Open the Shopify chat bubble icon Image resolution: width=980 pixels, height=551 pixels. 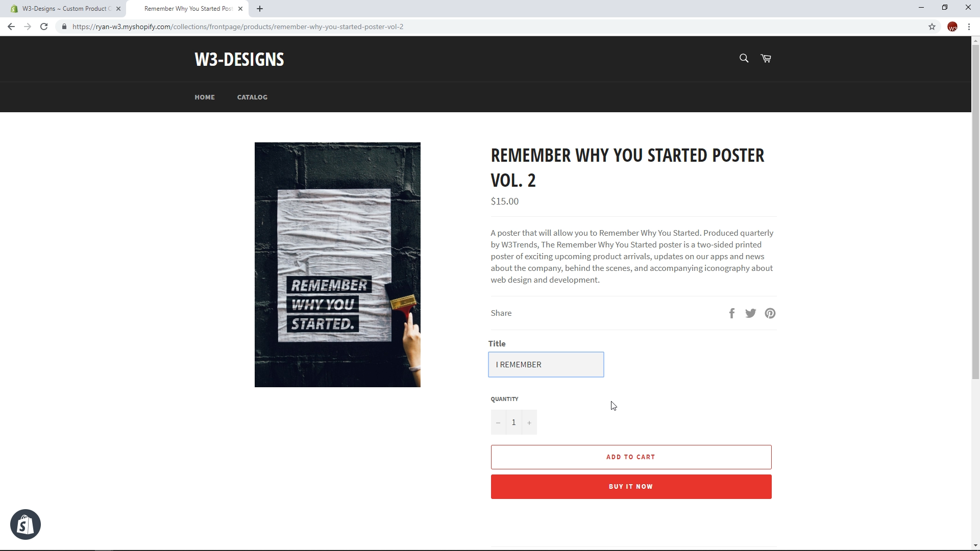point(26,524)
